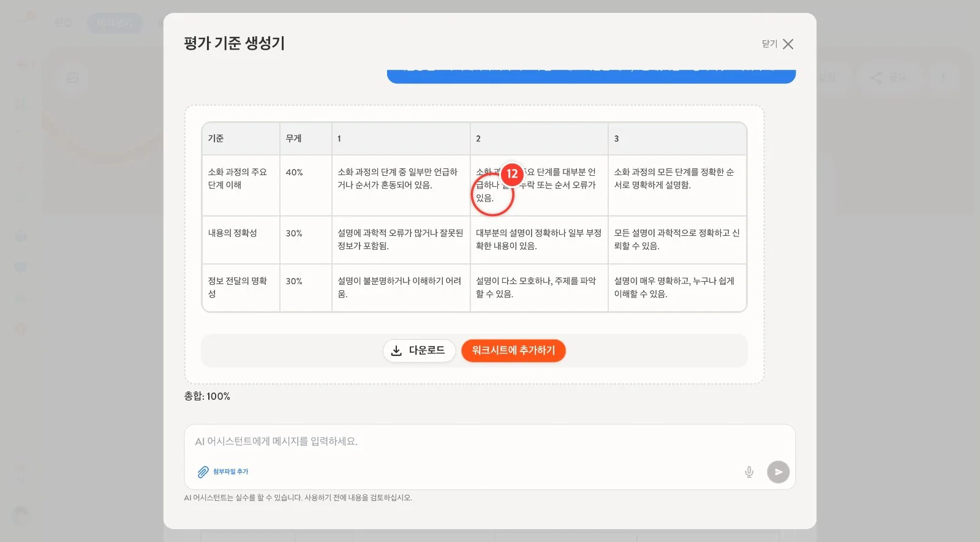Select the score column header 1
This screenshot has width=980, height=542.
tap(401, 138)
